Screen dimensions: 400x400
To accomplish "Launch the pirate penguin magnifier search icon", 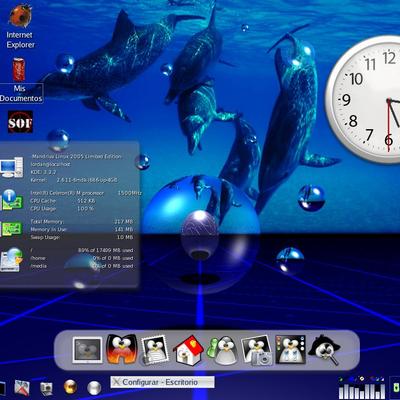I will 324,350.
